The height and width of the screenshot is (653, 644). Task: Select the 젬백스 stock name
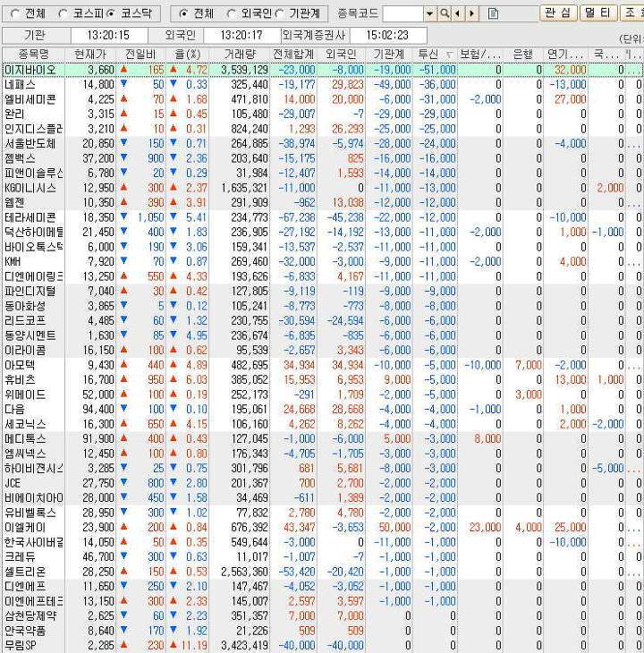tap(20, 158)
